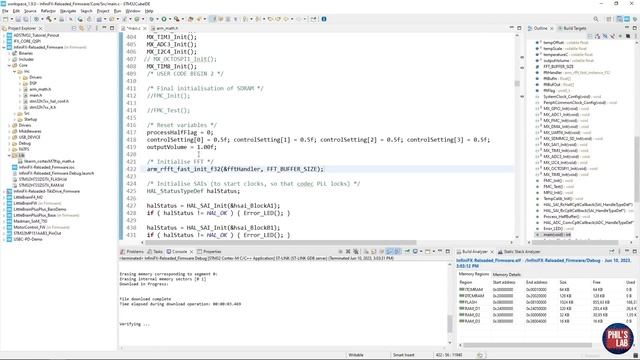The height and width of the screenshot is (360, 640).
Task: Maximize the Project Explorer panel
Action: tap(112, 28)
